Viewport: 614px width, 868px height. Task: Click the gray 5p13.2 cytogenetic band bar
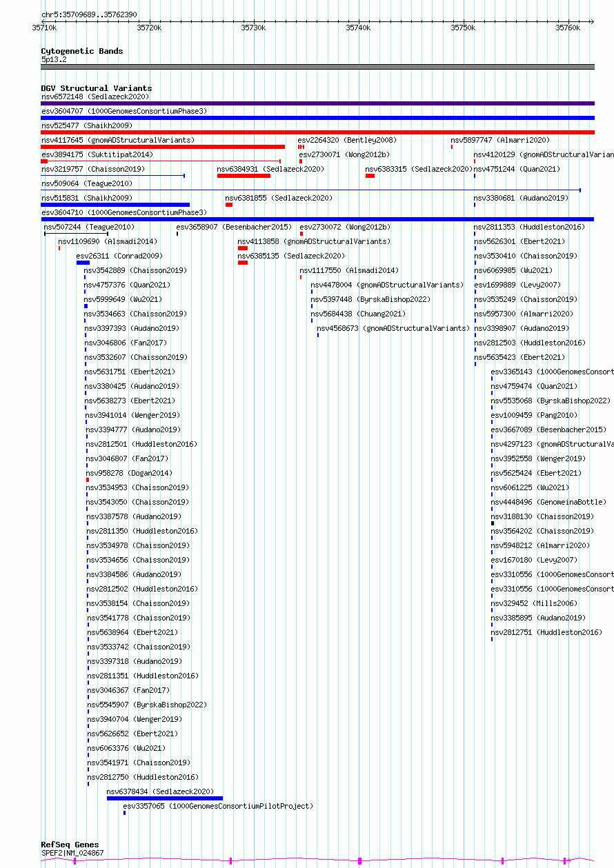tap(317, 67)
